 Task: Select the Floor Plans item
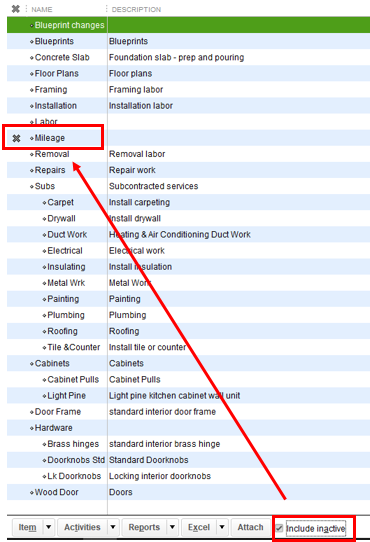click(x=57, y=73)
